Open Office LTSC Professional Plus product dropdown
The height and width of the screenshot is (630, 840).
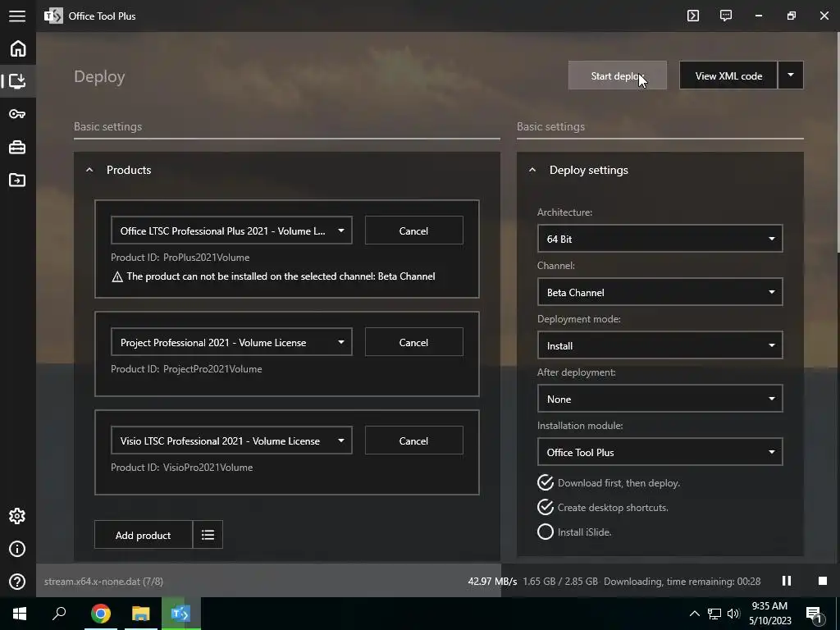[231, 231]
